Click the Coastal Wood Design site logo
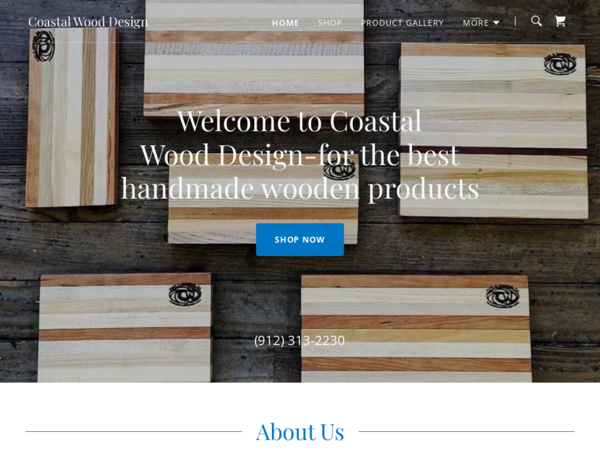 click(x=88, y=22)
